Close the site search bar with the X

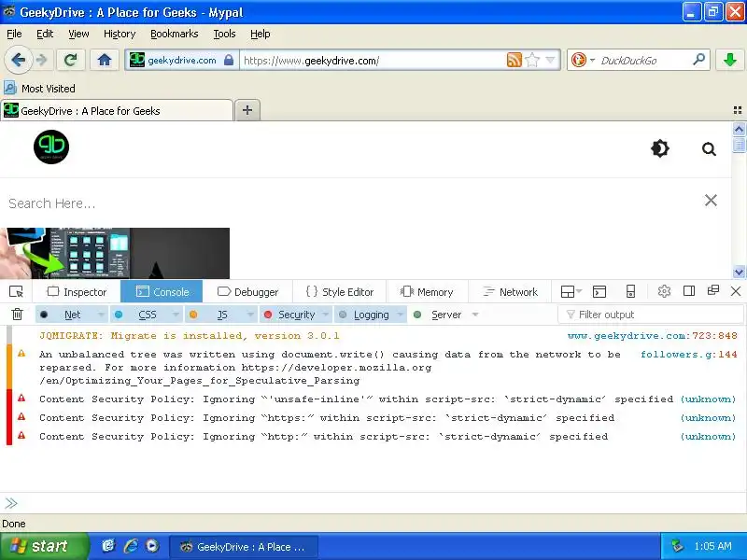711,200
